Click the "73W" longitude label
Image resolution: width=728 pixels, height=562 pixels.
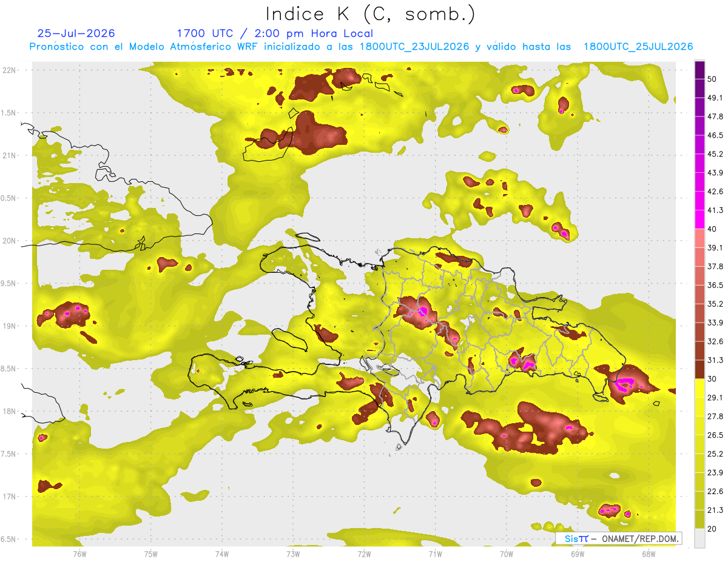tap(293, 554)
